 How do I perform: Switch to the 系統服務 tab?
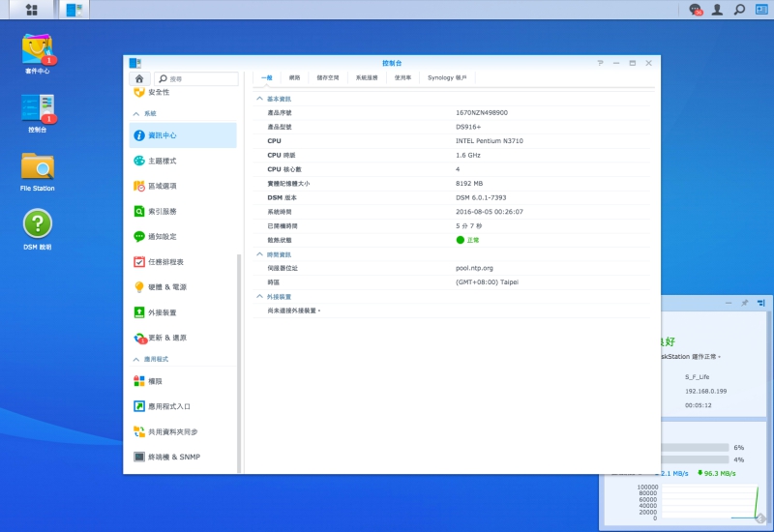367,78
